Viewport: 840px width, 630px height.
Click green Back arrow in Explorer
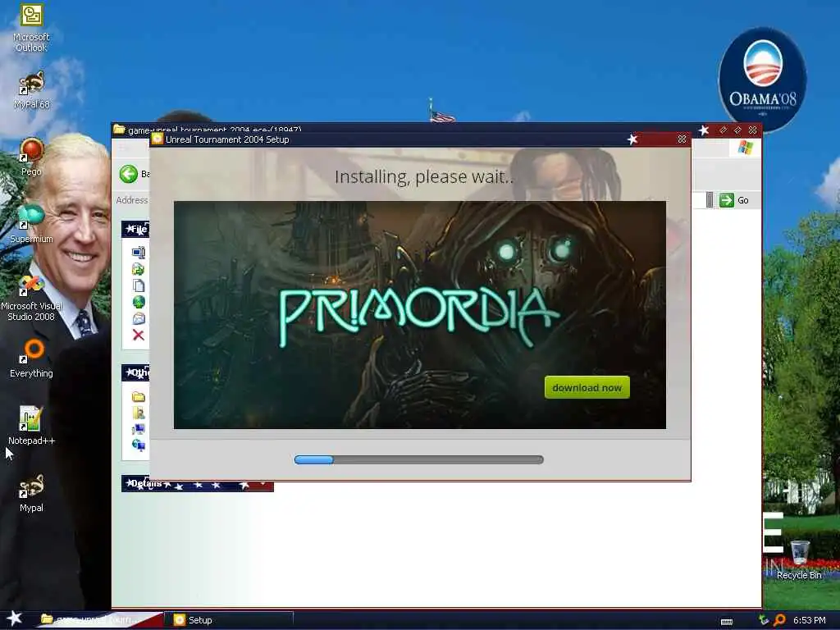pos(129,174)
